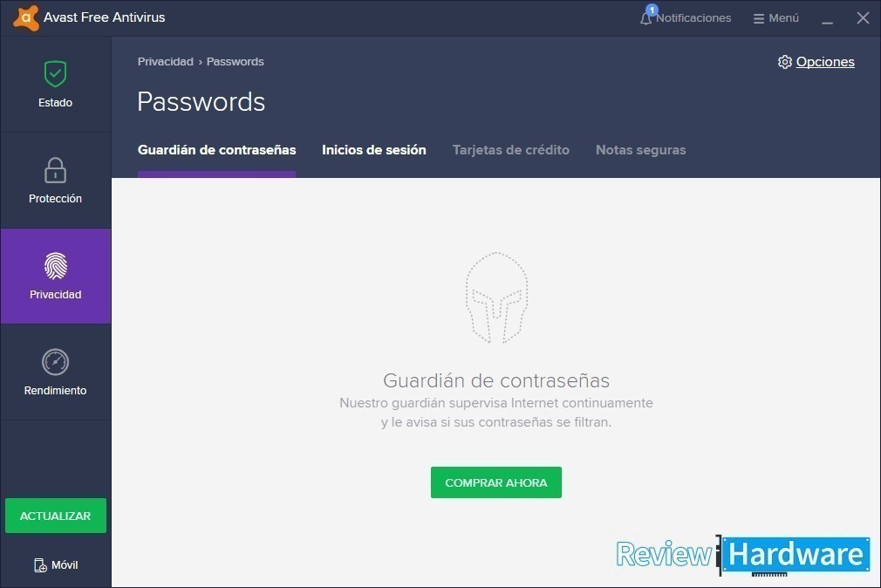Click the Passwords breadcrumb entry

coord(235,62)
